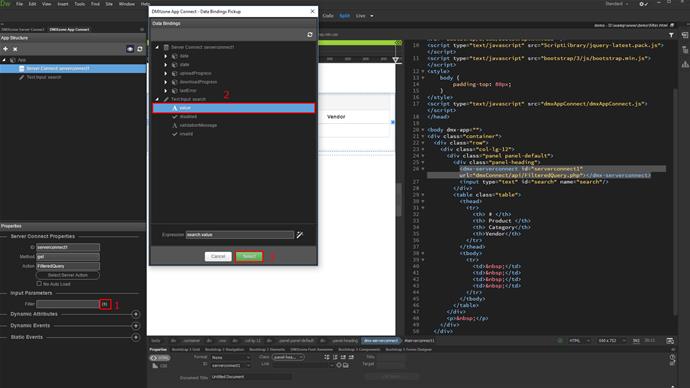Open the Format dropdown in properties inspector
Screen dimensions: 690x388
click(231, 358)
